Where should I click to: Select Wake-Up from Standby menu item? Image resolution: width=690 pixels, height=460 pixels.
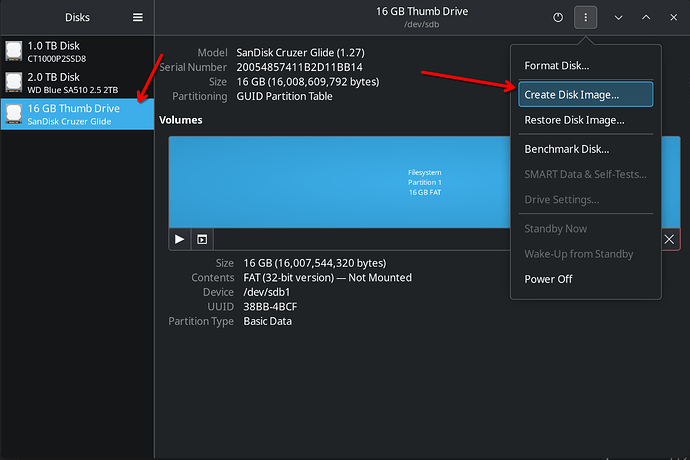tap(579, 254)
